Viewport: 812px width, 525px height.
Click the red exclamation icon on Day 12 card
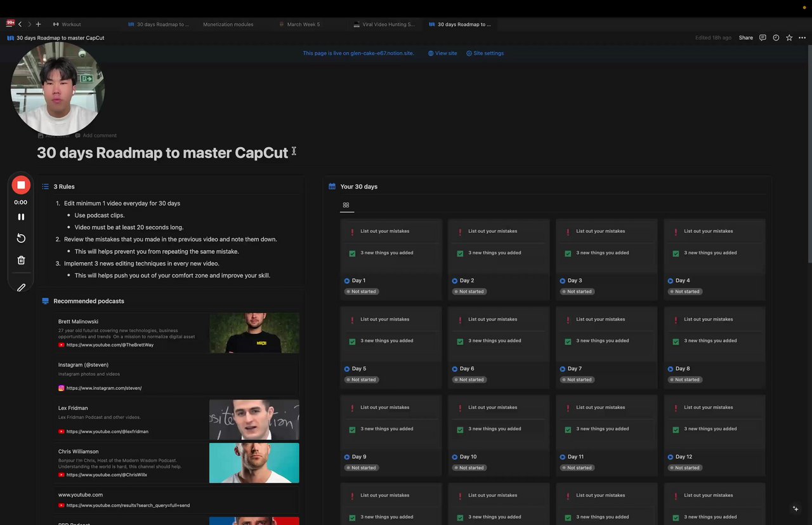tap(676, 408)
